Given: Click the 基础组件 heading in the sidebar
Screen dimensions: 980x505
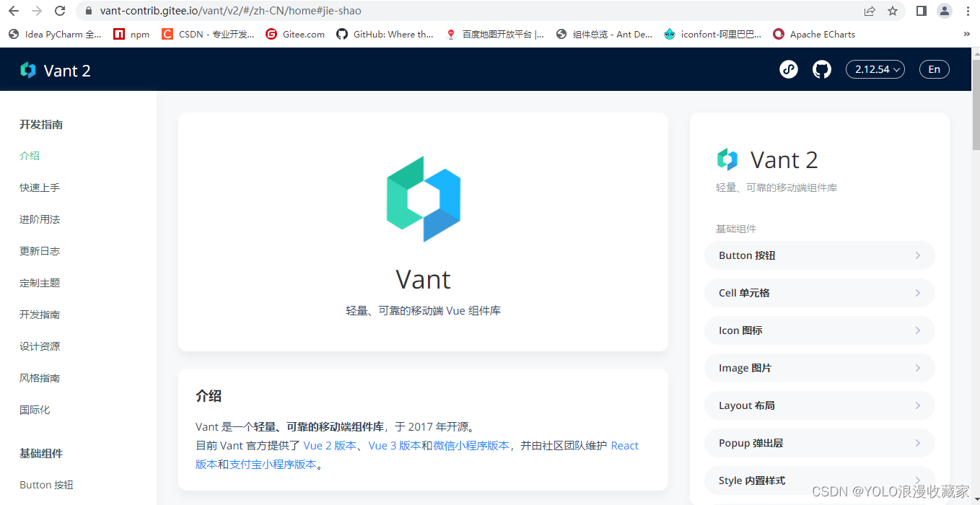Looking at the screenshot, I should click(x=41, y=454).
